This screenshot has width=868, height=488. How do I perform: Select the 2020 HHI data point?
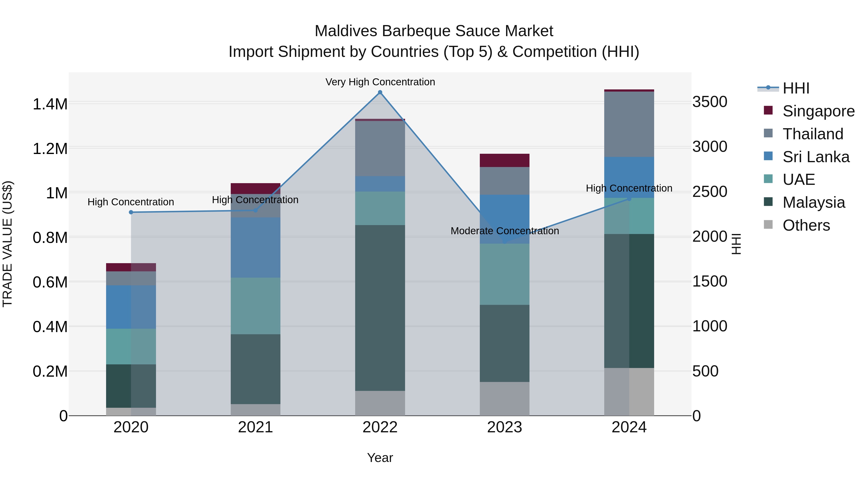pos(131,212)
